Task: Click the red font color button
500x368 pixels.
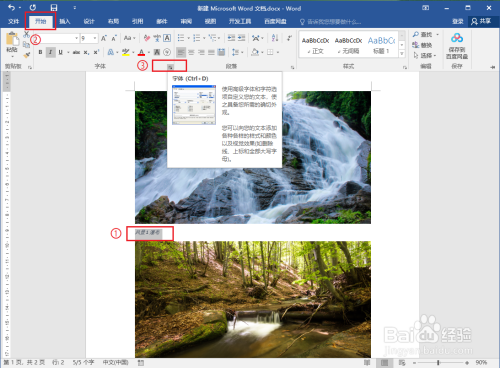Action: 141,52
